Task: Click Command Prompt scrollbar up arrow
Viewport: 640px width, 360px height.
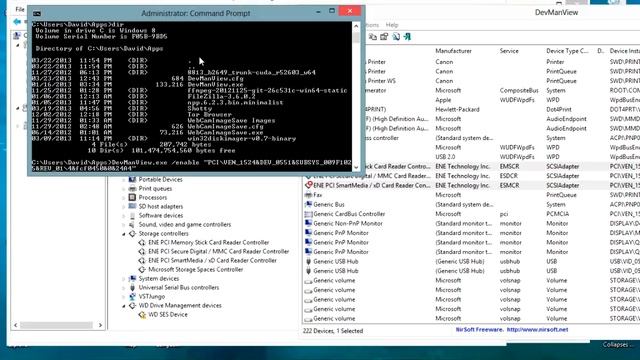Action: coord(356,26)
